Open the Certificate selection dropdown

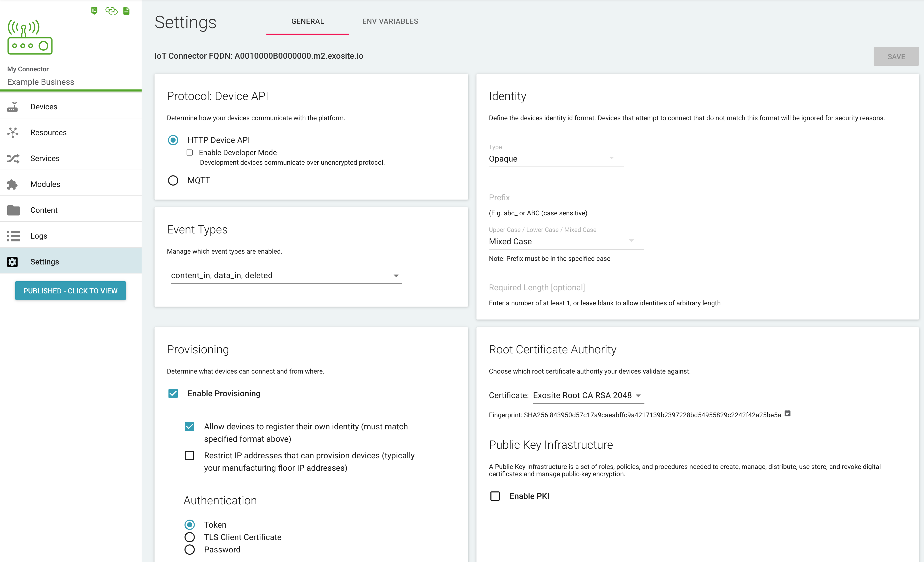click(x=639, y=395)
